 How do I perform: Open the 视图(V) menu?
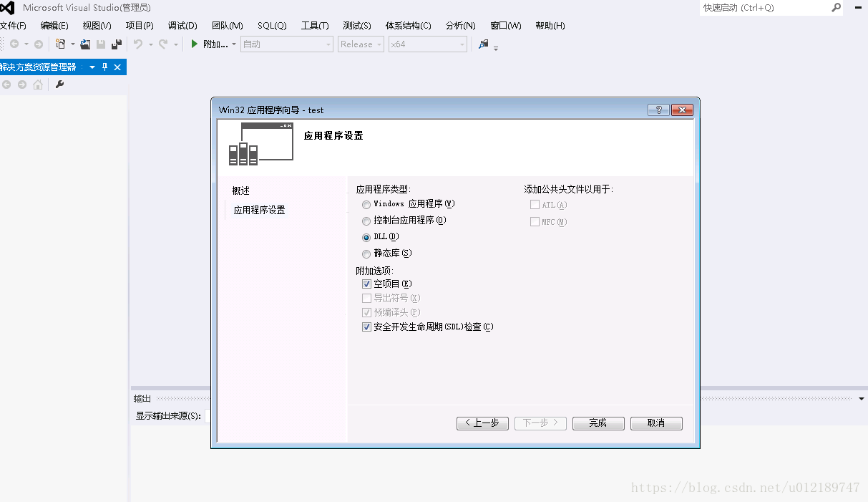[97, 25]
